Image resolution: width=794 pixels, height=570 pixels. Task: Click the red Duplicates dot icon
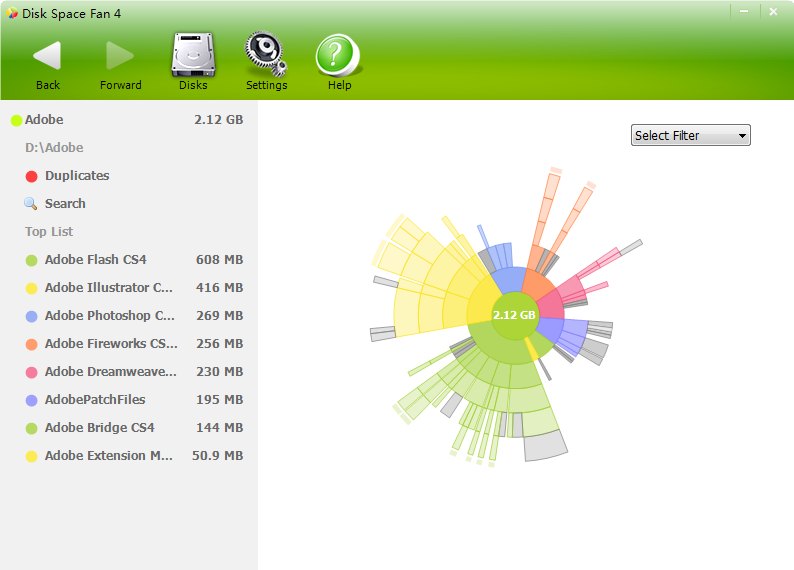click(31, 176)
